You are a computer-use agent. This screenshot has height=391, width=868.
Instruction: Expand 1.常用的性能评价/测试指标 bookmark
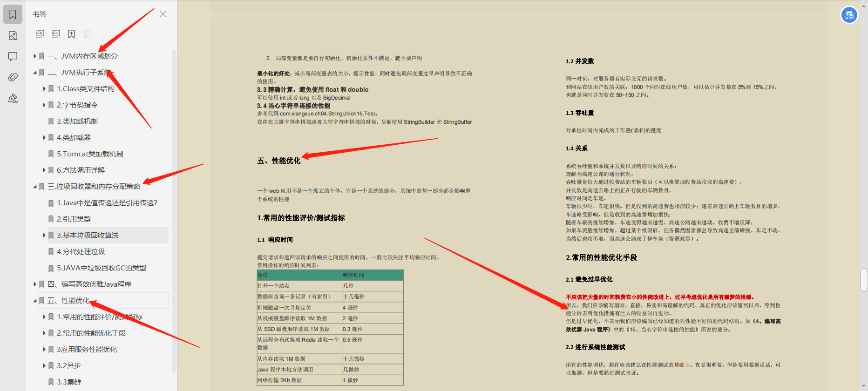point(44,317)
